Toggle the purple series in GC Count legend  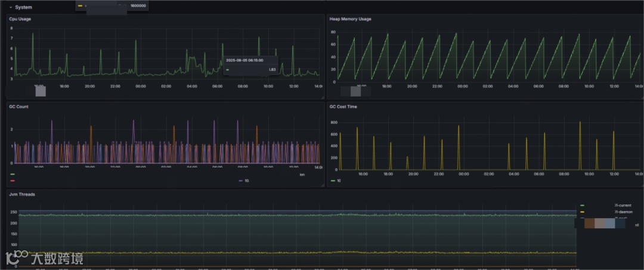click(241, 181)
